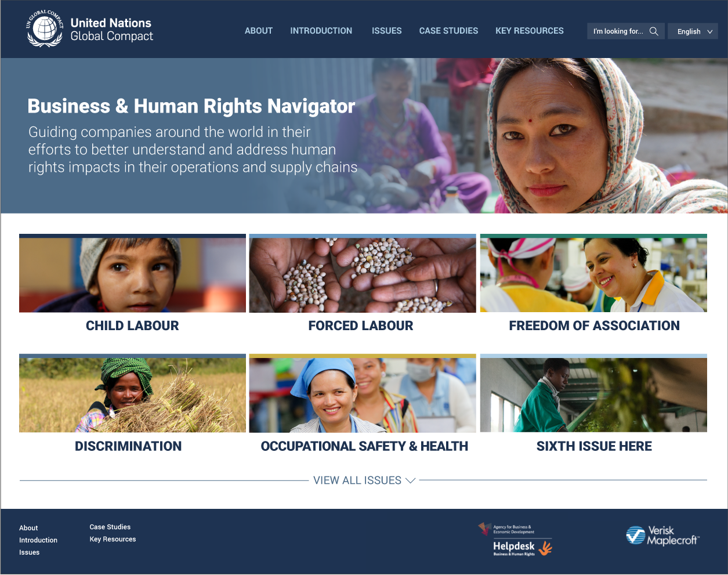Click the UN Global Compact globe logo

pyautogui.click(x=45, y=28)
